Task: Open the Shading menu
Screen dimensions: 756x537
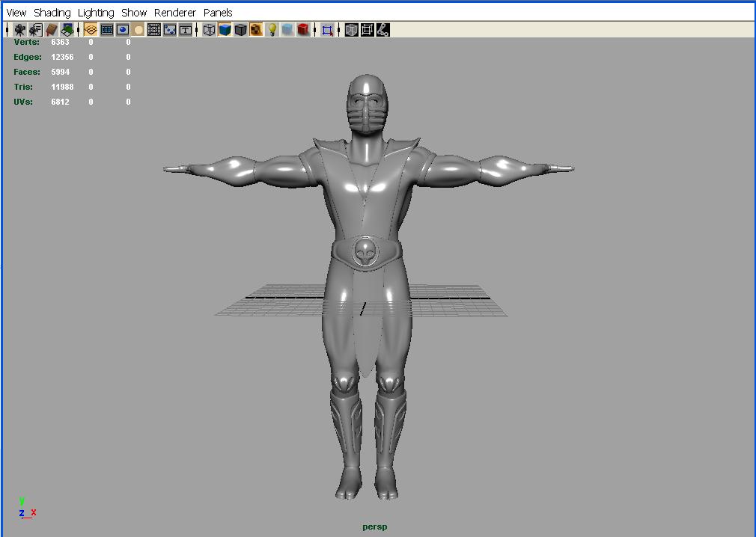Action: (x=52, y=13)
